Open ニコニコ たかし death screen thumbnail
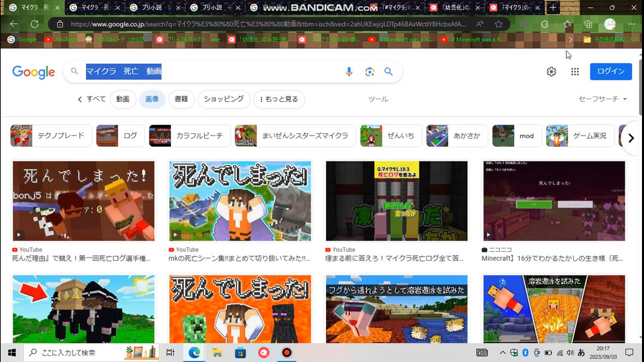 pyautogui.click(x=554, y=201)
